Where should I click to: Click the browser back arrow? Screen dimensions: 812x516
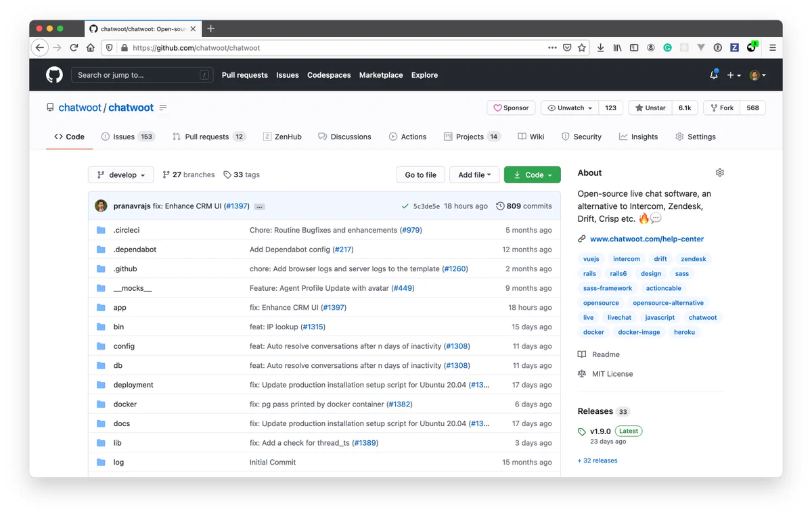click(x=40, y=47)
